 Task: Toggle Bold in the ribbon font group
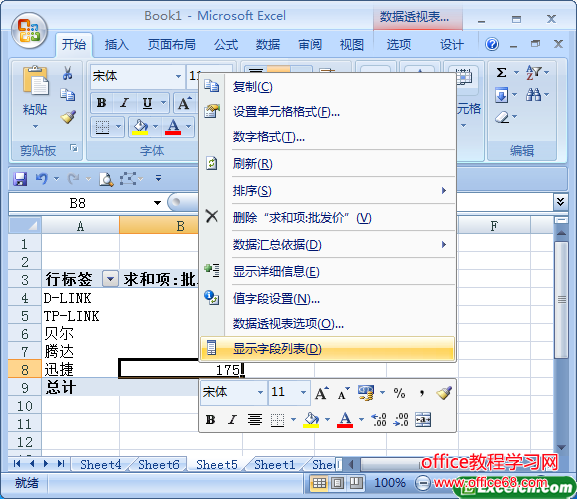(x=102, y=103)
